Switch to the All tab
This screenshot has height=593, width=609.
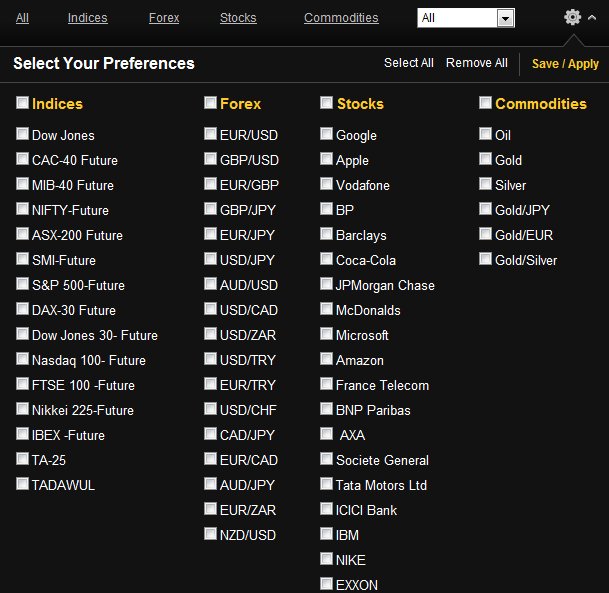click(22, 18)
